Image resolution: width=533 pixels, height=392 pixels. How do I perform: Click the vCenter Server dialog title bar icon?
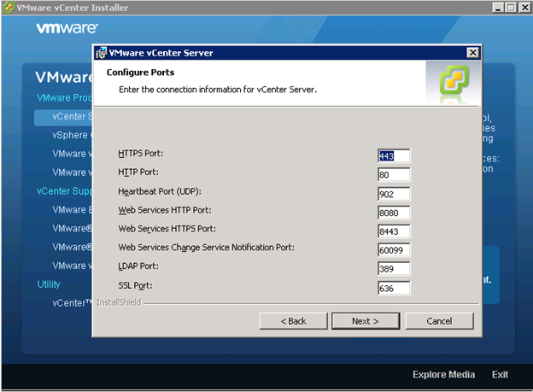click(x=101, y=53)
